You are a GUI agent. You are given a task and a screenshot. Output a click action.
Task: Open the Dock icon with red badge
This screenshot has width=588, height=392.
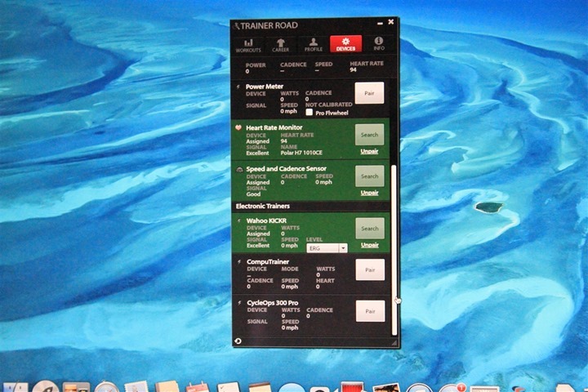point(452,387)
